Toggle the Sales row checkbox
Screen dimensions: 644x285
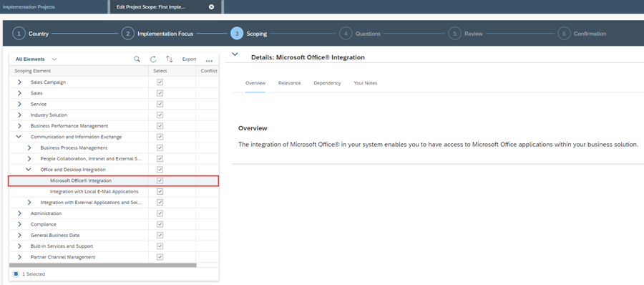pos(160,93)
